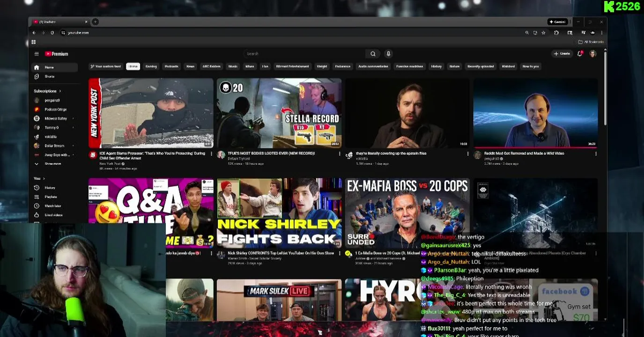Open options menu for TFUE'S video
This screenshot has width=644, height=337.
pos(340,154)
